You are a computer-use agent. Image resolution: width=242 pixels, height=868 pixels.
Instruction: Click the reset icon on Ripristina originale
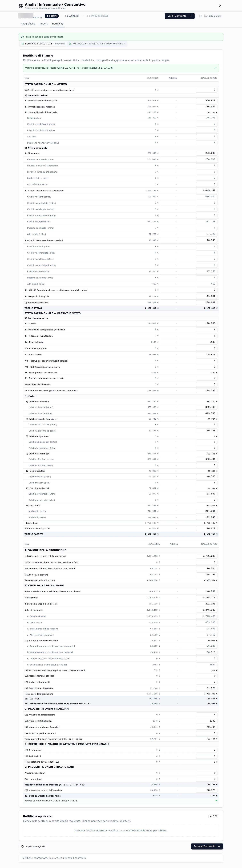pos(23,846)
